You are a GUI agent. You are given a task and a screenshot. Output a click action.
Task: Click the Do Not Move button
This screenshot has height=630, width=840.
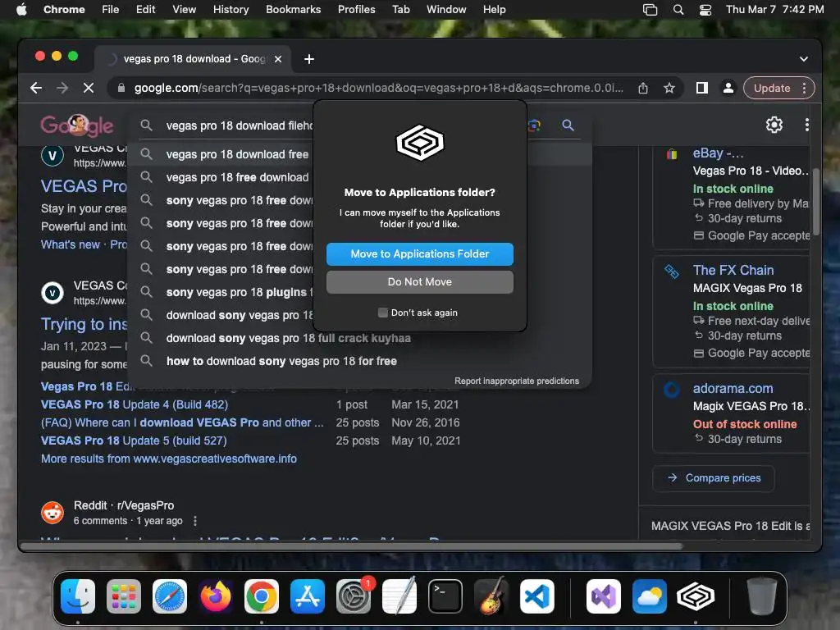pyautogui.click(x=419, y=282)
